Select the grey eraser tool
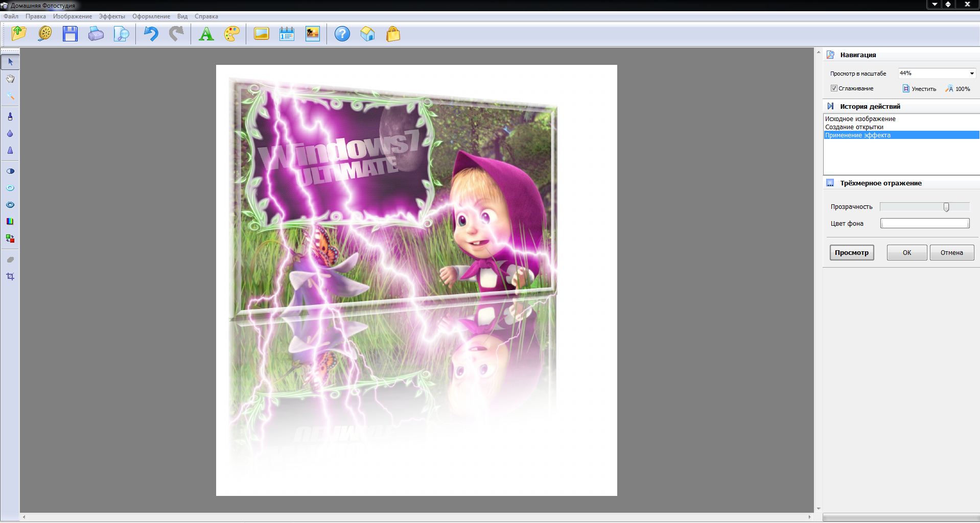Image resolution: width=980 pixels, height=523 pixels. click(x=10, y=259)
